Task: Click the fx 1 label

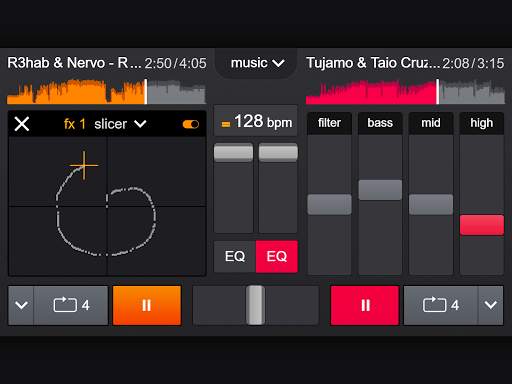Action: (75, 124)
